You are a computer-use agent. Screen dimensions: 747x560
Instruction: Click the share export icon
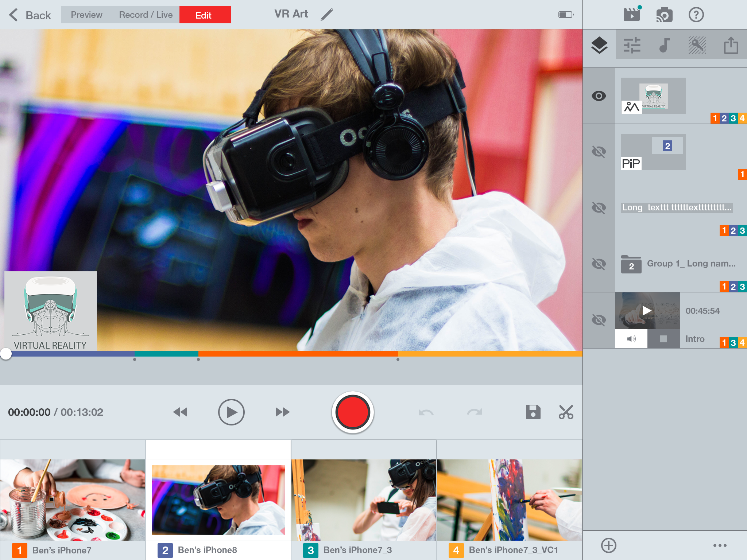click(731, 45)
